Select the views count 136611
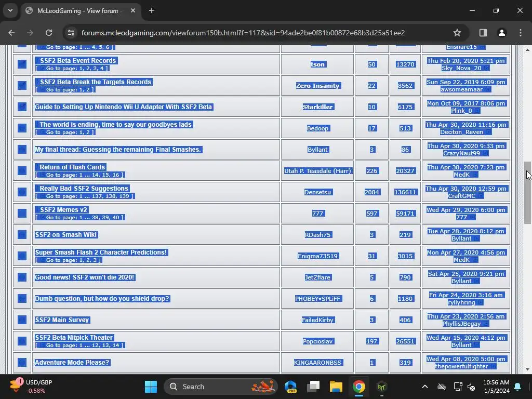 coord(405,192)
